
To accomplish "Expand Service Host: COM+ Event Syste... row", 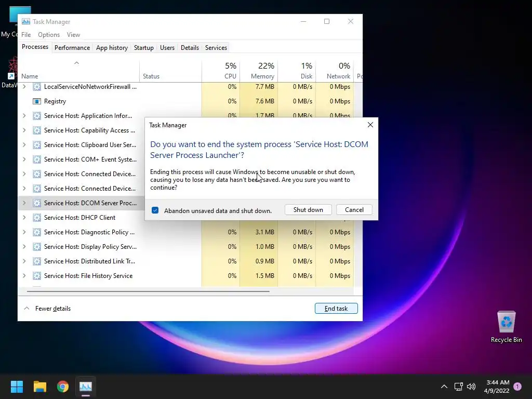I will coord(24,159).
